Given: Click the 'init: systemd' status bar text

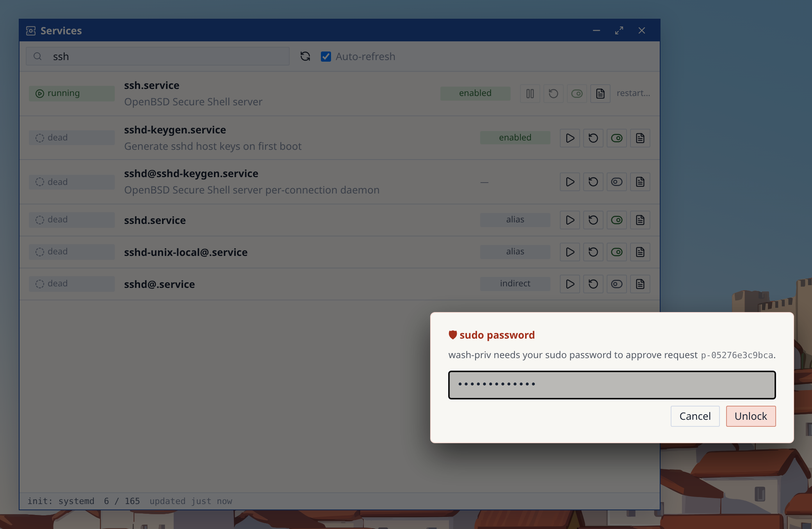Looking at the screenshot, I should coord(61,501).
